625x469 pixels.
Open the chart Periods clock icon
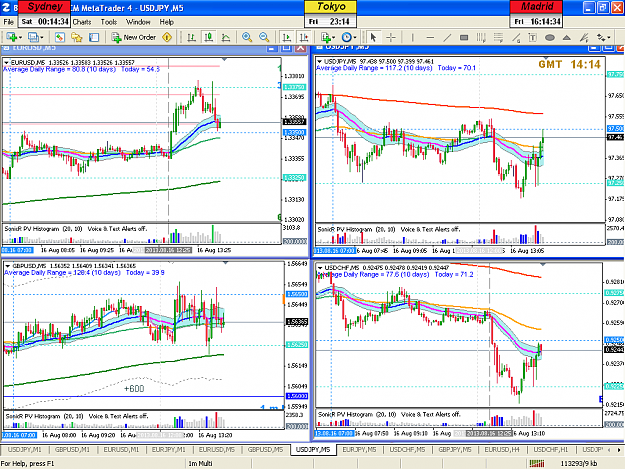346,37
